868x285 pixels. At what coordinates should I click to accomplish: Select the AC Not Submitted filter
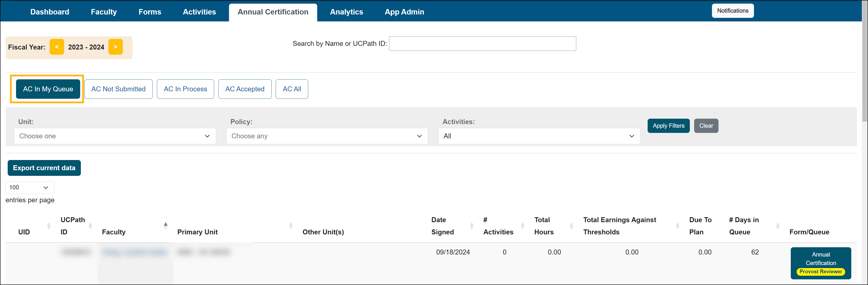[118, 89]
